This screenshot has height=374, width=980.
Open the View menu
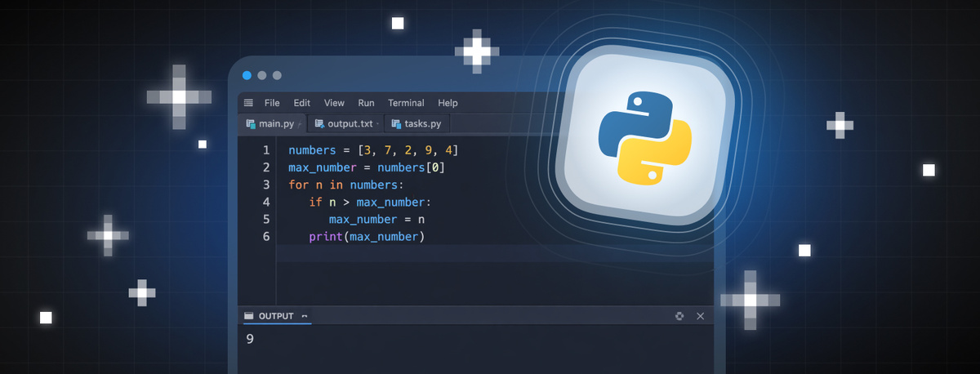coord(334,103)
